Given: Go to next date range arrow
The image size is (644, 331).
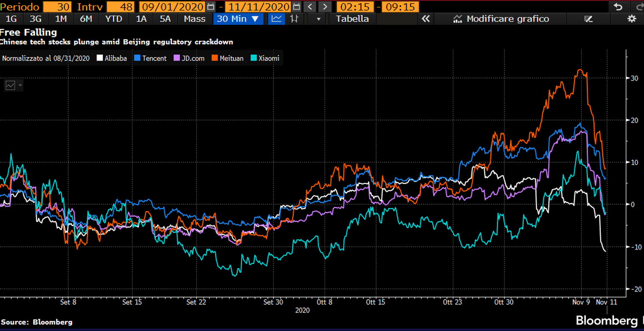Looking at the screenshot, I should tap(325, 6).
